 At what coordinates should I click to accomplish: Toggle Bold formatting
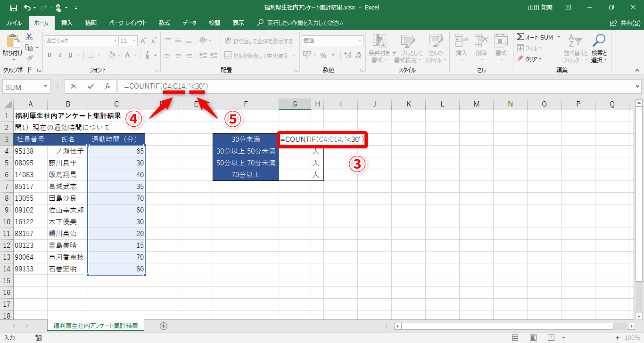tap(50, 55)
